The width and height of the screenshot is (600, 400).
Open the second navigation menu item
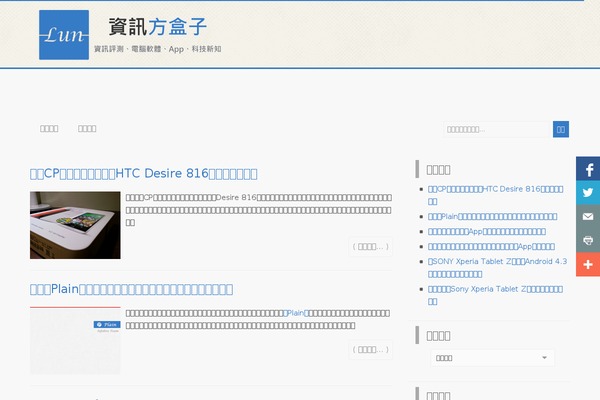(87, 129)
